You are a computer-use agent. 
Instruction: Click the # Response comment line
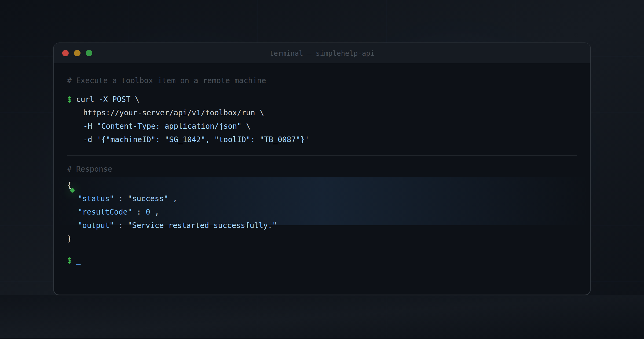(x=90, y=169)
